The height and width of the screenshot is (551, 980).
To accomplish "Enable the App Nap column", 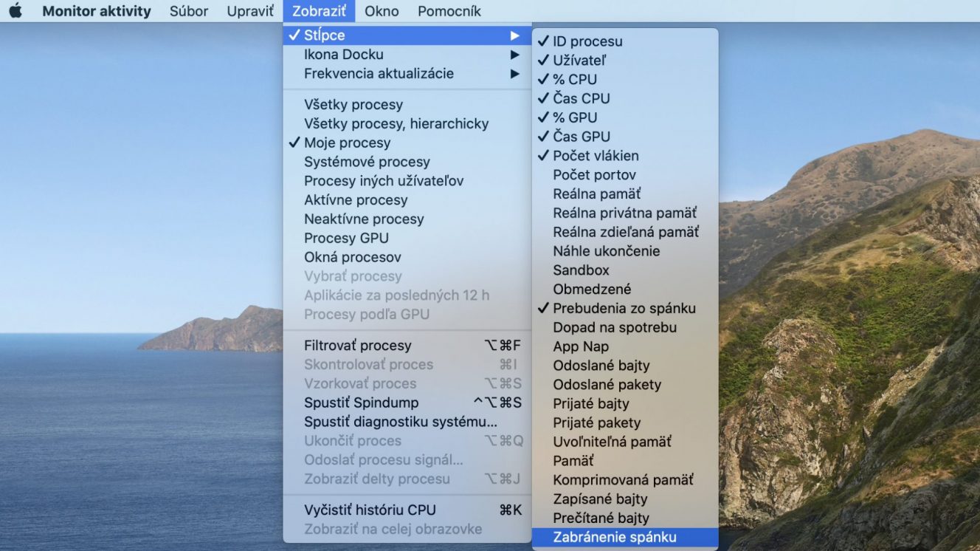I will pos(625,346).
